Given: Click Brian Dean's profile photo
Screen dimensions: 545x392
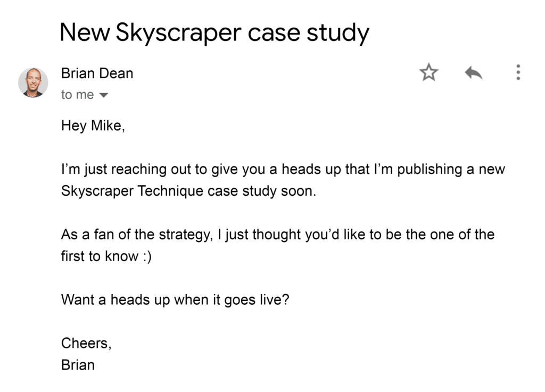Looking at the screenshot, I should click(x=33, y=82).
